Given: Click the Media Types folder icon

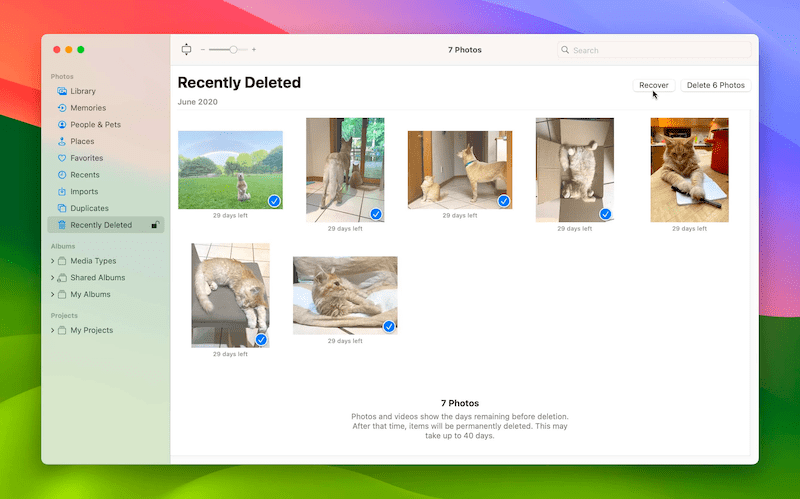Looking at the screenshot, I should click(x=62, y=261).
